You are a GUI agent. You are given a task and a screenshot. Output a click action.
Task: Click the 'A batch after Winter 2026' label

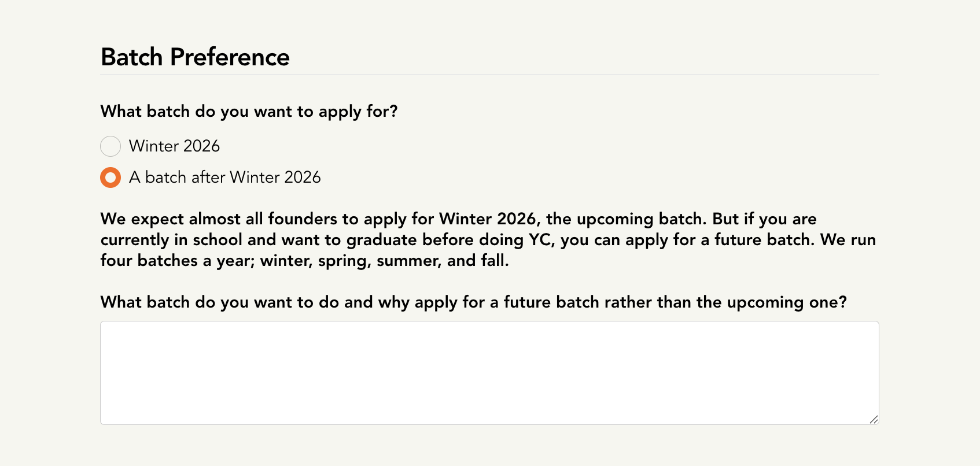click(x=225, y=177)
